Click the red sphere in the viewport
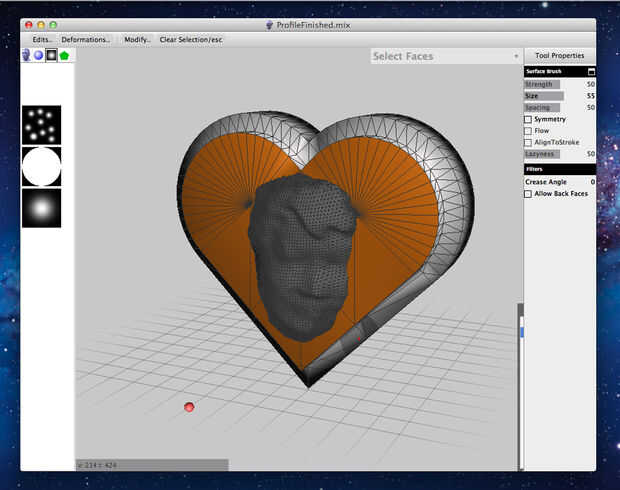 [189, 407]
